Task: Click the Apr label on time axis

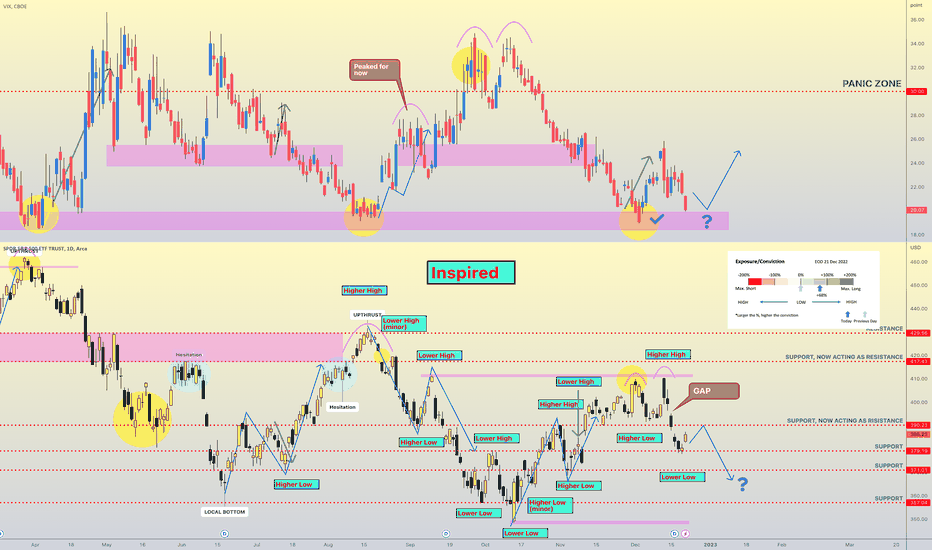Action: (x=35, y=544)
